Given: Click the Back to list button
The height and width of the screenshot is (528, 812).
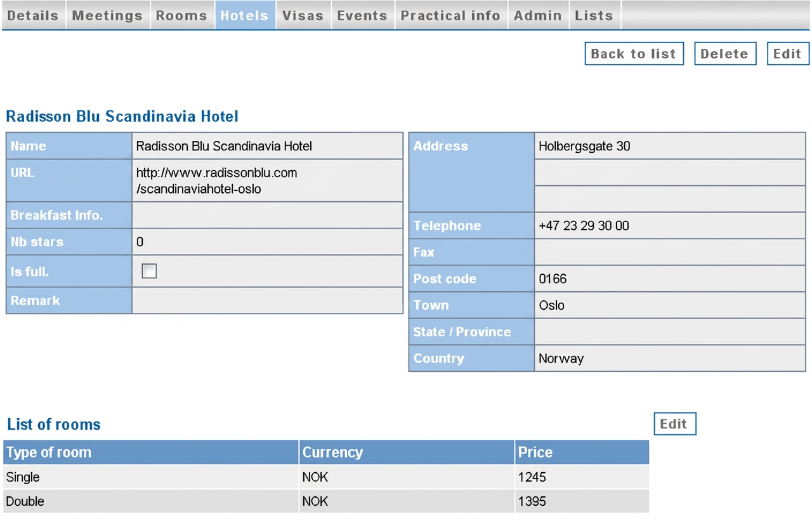Looking at the screenshot, I should click(634, 54).
